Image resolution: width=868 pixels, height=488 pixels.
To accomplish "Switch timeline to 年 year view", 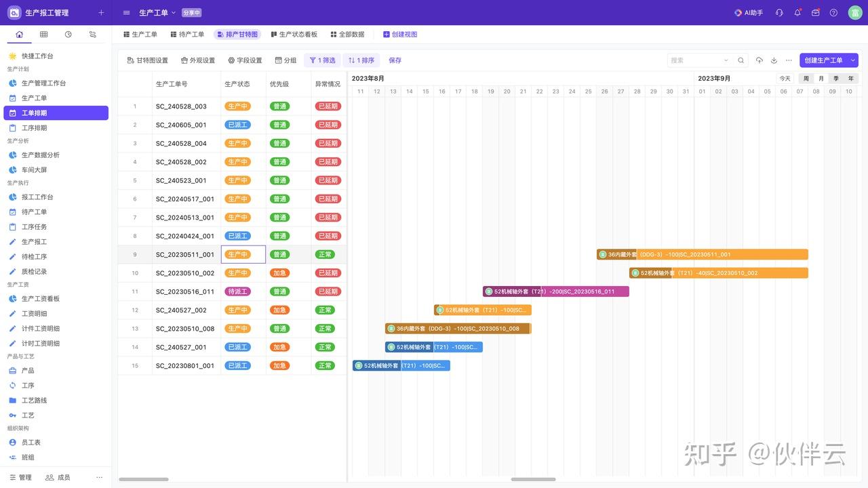I will click(x=850, y=78).
